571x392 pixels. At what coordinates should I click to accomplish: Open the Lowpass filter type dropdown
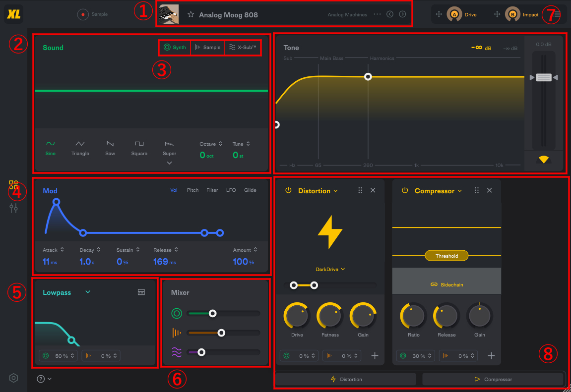[88, 292]
